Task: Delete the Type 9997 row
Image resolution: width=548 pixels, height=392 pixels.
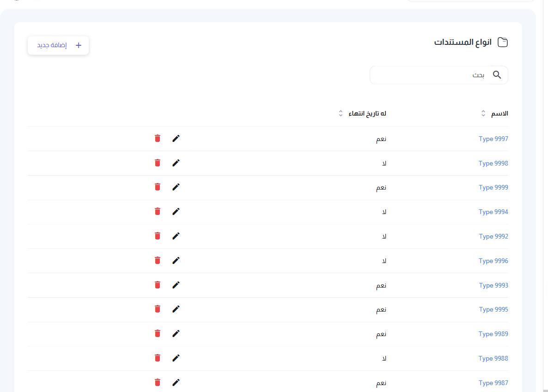Action: tap(158, 139)
